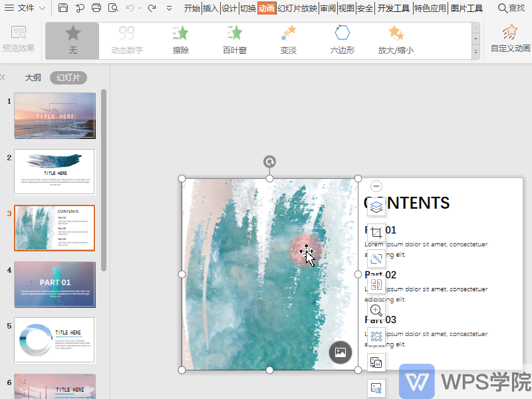Click the 查找 search button
This screenshot has width=532, height=399.
511,8
